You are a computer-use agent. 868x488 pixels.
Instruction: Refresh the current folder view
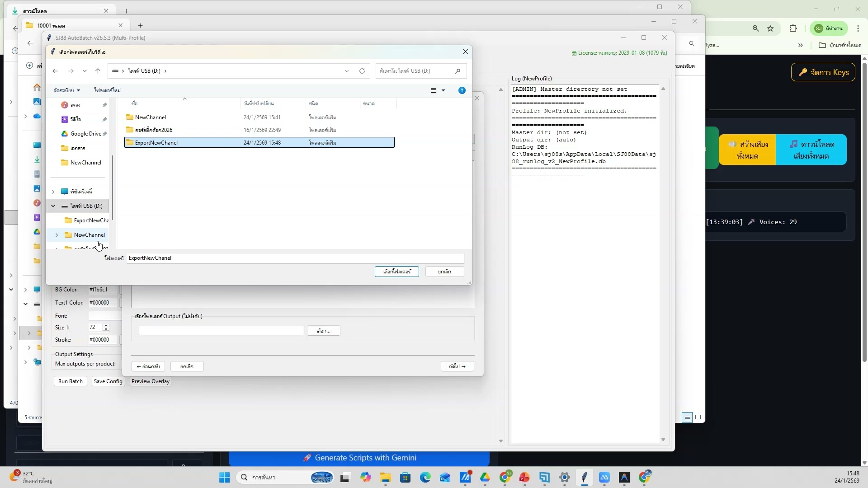362,71
